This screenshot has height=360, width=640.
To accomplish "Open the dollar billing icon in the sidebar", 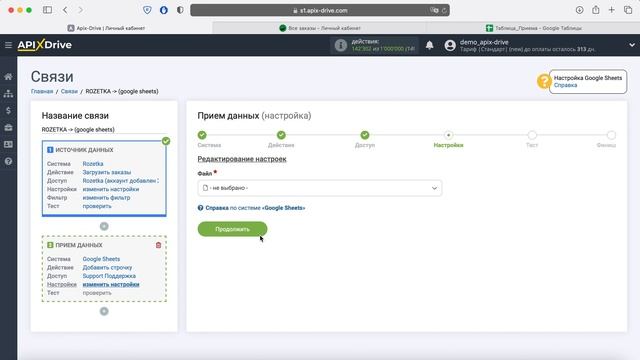I will click(8, 111).
